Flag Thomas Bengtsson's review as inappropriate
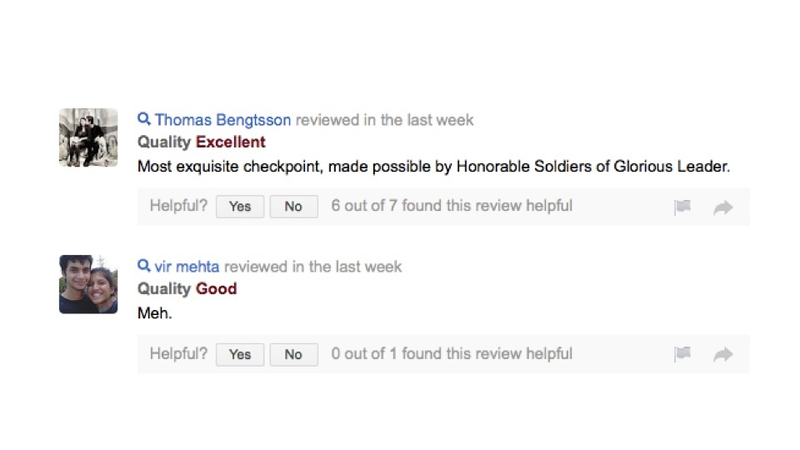The height and width of the screenshot is (450, 800). [x=682, y=207]
